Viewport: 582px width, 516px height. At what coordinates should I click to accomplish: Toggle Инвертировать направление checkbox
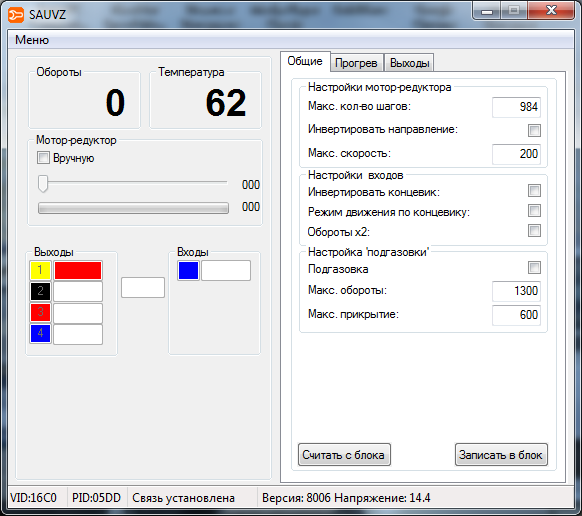pyautogui.click(x=534, y=130)
